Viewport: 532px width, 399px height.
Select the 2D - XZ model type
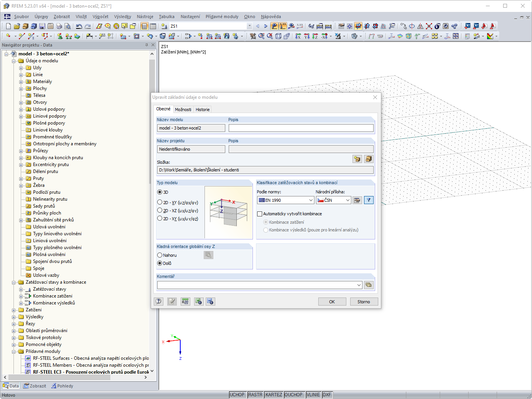(178, 211)
